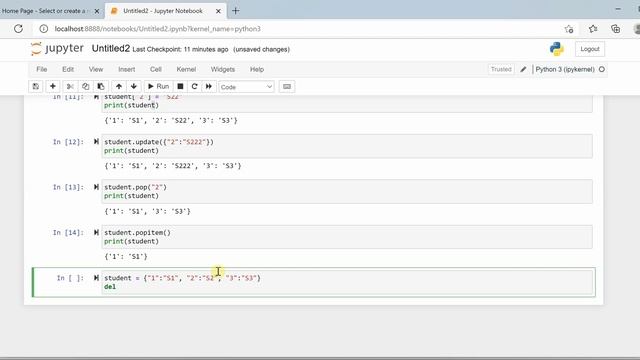Click into the student.popitem code cell
The image size is (640, 360).
[x=347, y=237]
